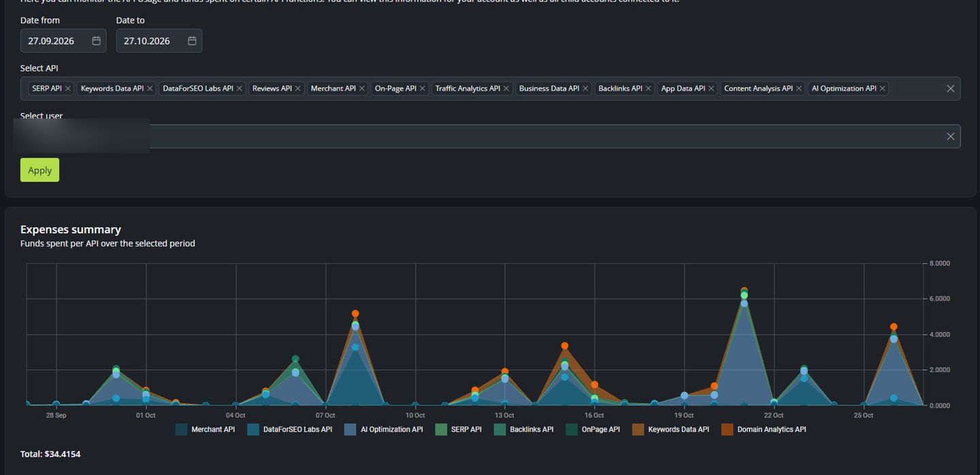Image resolution: width=980 pixels, height=475 pixels.
Task: Click the 13 Oct axis label
Action: click(x=504, y=415)
